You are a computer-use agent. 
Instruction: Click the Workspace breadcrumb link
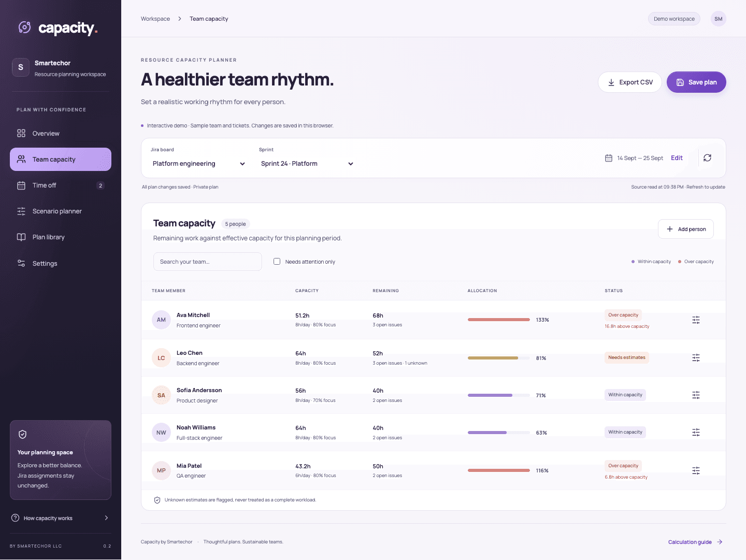coord(155,19)
